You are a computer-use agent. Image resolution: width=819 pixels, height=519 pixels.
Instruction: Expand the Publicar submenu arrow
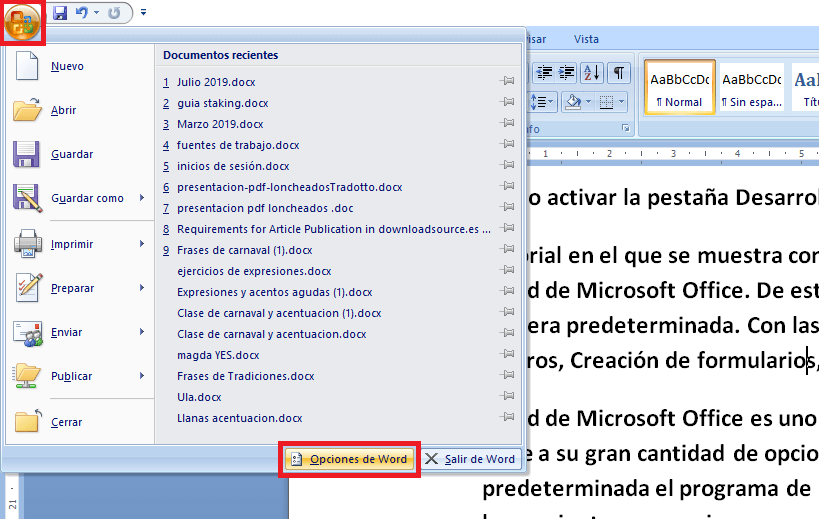click(x=142, y=376)
